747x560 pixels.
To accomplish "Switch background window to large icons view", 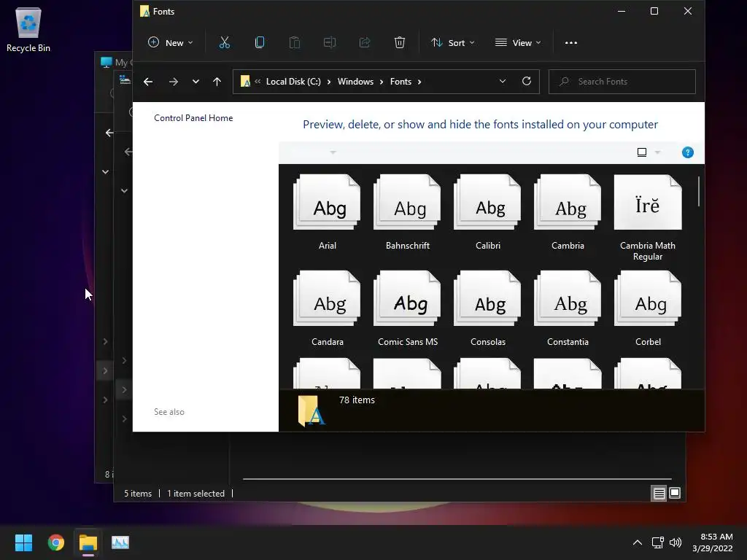I will pyautogui.click(x=675, y=494).
